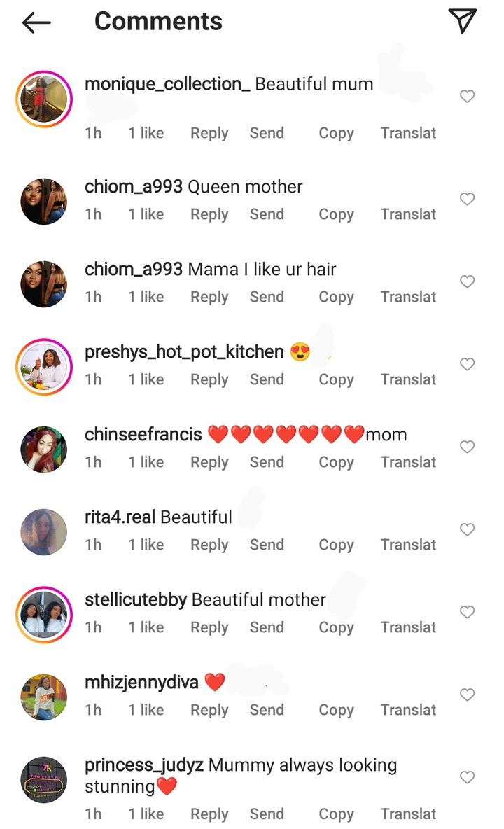The image size is (504, 829).
Task: Open princess_judyz profile username
Action: (x=144, y=765)
